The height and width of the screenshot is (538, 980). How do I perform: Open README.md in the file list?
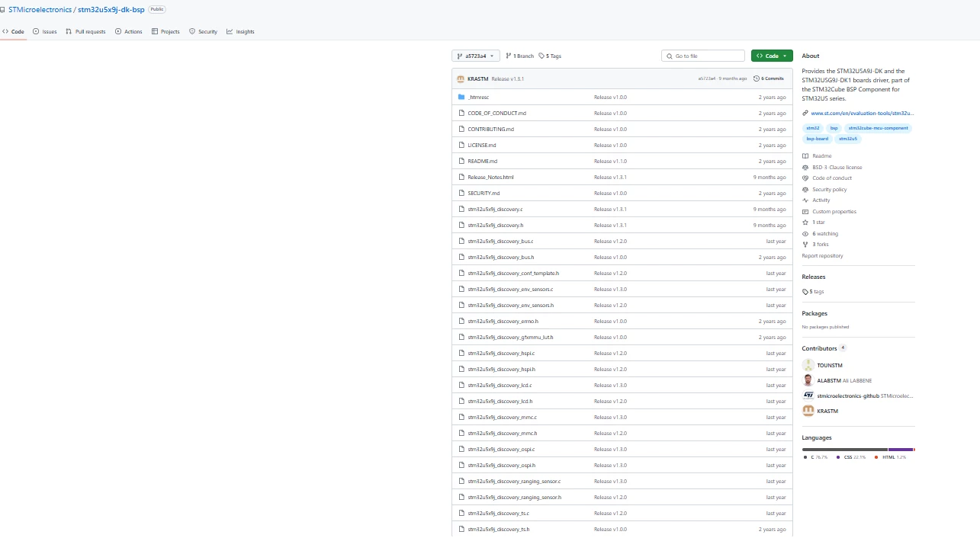482,161
